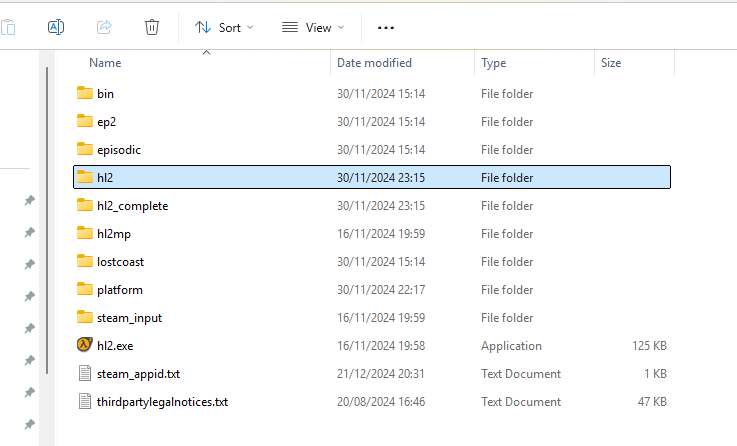Screen dimensions: 737x446
Task: Click the topmost pin icon in sidebar
Action: pos(30,200)
